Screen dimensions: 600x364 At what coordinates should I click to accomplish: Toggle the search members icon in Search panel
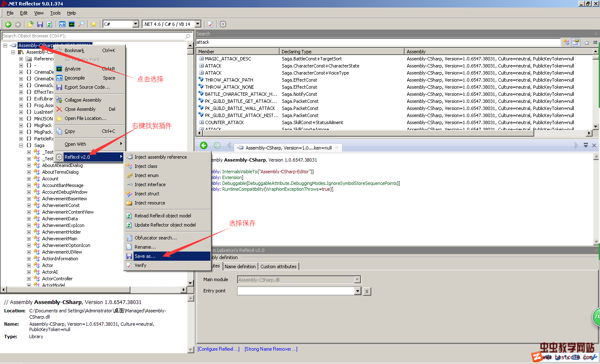576,42
